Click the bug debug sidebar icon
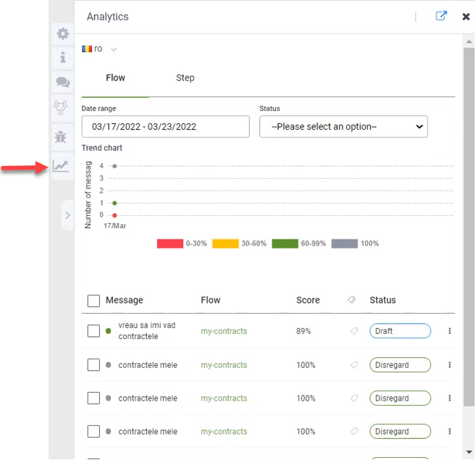 point(63,136)
